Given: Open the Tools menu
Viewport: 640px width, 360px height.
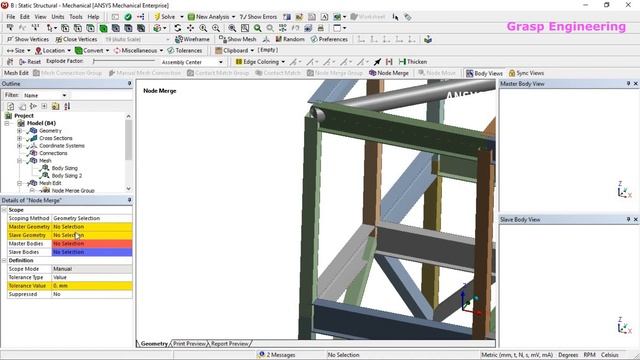Looking at the screenshot, I should [76, 17].
